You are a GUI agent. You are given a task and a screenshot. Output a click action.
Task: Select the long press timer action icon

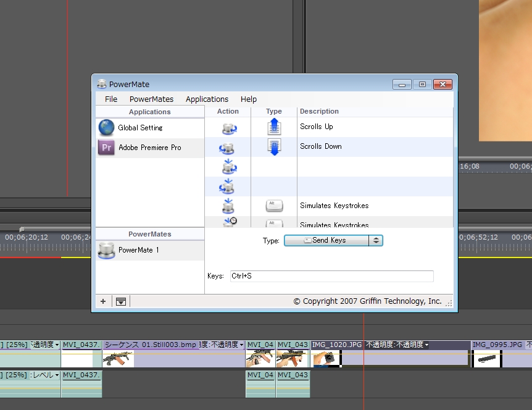pyautogui.click(x=230, y=222)
